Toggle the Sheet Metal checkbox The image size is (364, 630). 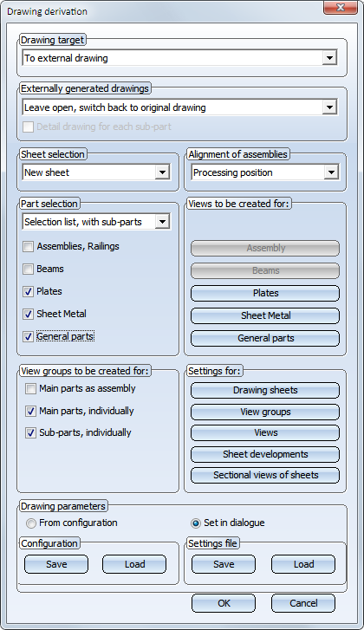pos(28,315)
